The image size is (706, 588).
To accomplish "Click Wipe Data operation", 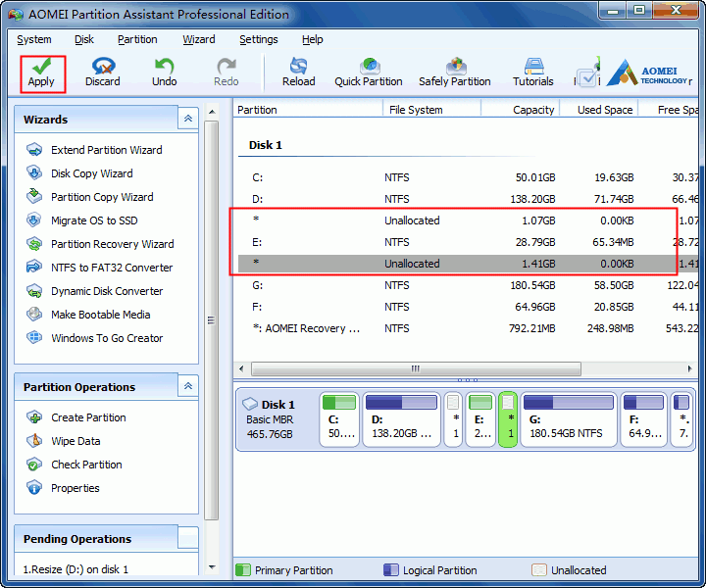I will pyautogui.click(x=76, y=441).
